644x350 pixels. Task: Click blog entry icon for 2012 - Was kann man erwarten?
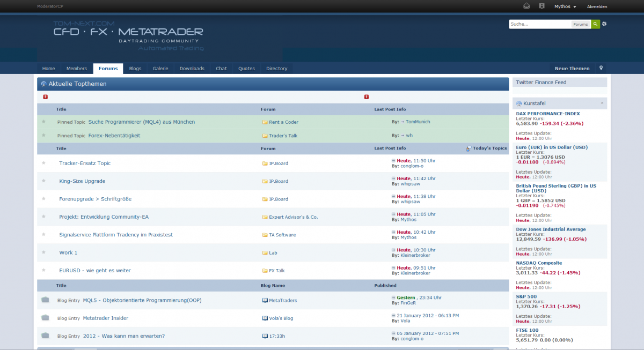point(45,336)
